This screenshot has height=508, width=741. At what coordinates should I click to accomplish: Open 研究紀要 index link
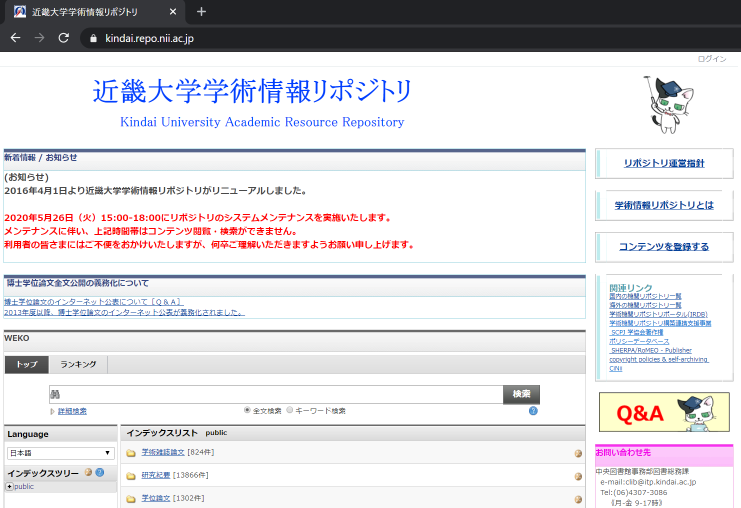pos(155,475)
